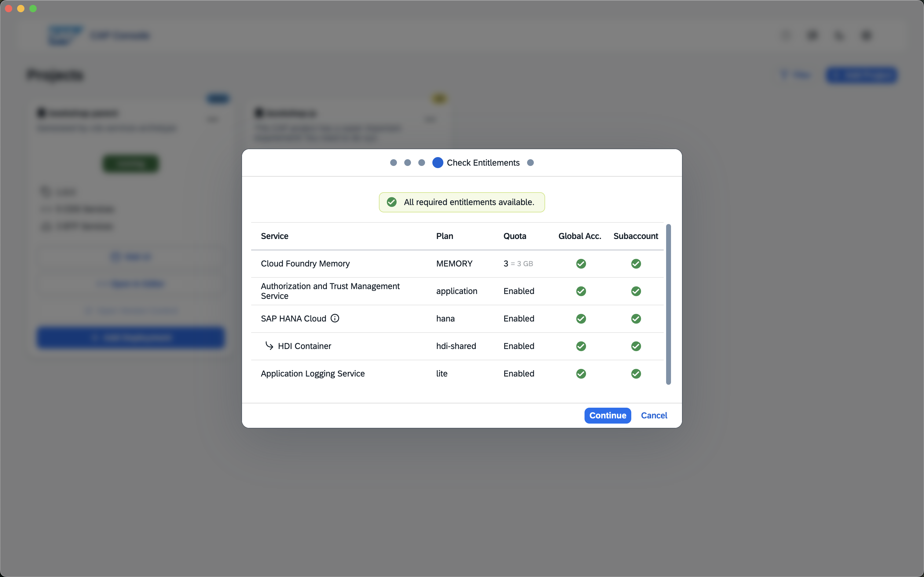Image resolution: width=924 pixels, height=577 pixels.
Task: Click the Quota column header
Action: pos(514,236)
